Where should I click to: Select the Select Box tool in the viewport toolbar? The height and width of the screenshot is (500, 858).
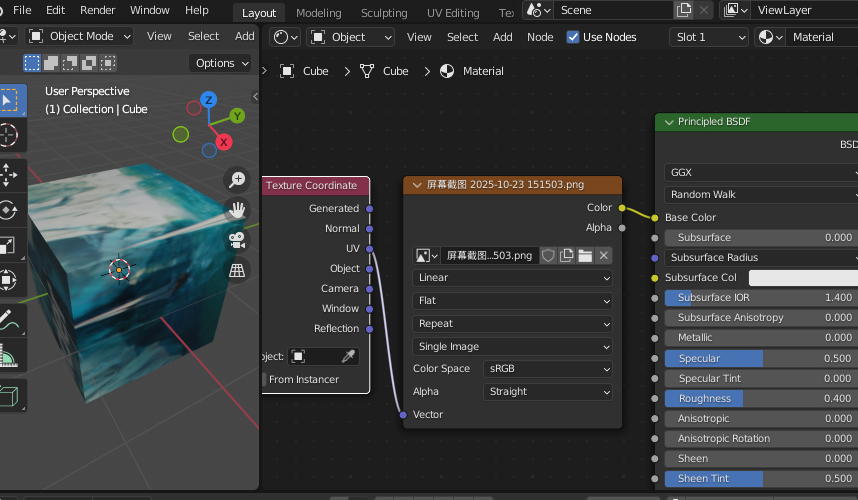pyautogui.click(x=10, y=101)
